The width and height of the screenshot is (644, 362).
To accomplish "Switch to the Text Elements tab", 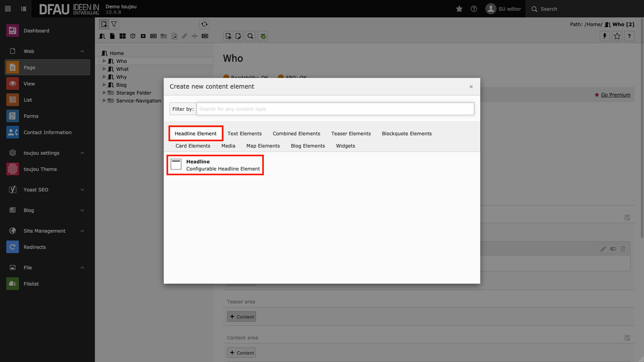I will [244, 134].
